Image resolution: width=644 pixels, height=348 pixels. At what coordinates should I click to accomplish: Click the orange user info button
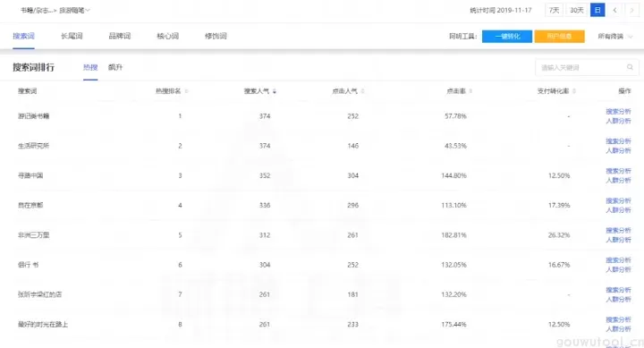[559, 36]
